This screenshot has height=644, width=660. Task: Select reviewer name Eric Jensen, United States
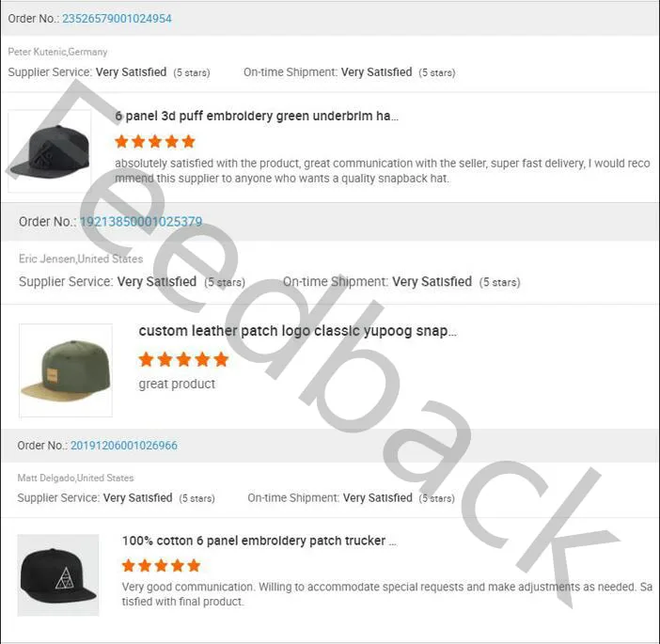coord(81,259)
